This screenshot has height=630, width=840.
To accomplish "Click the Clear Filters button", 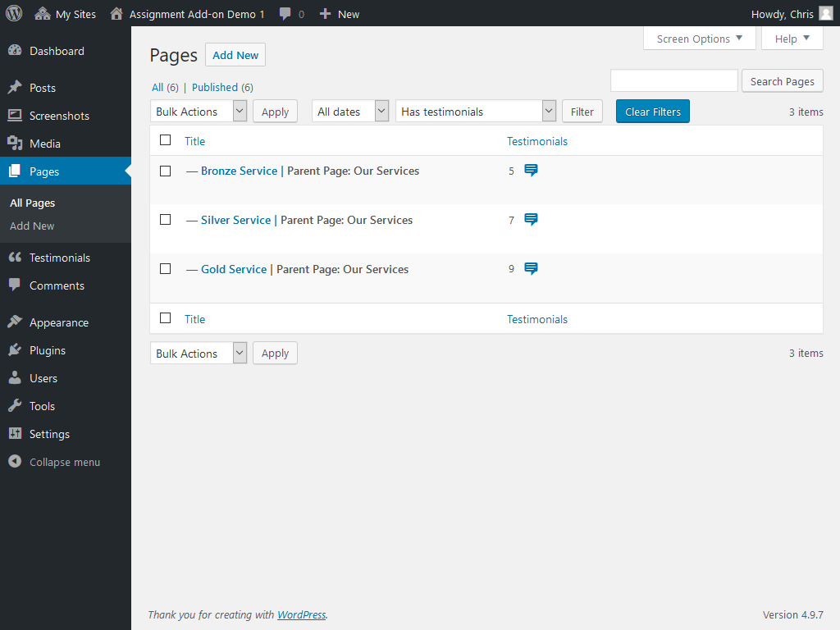I will [x=652, y=112].
